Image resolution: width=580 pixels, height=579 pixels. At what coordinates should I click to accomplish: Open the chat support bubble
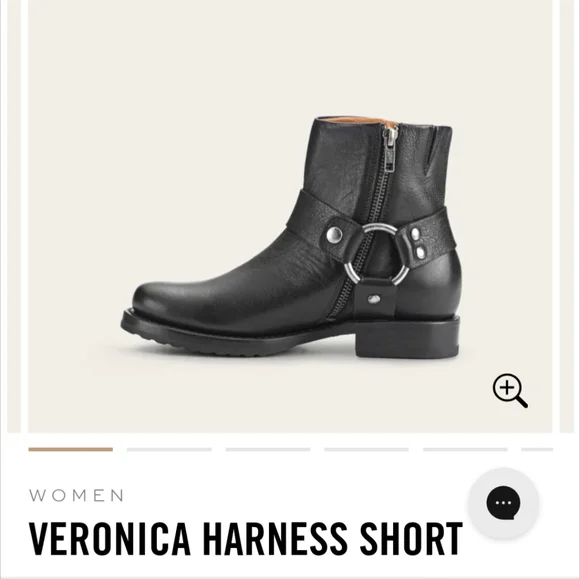point(503,503)
